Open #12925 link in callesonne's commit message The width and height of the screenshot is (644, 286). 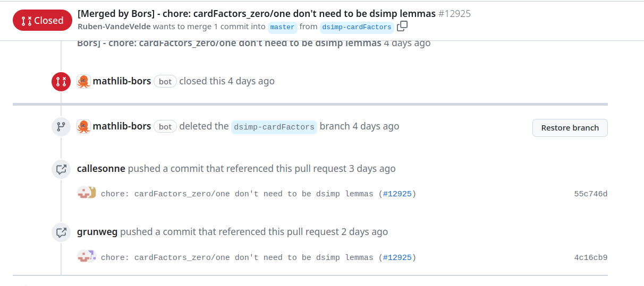(x=397, y=194)
